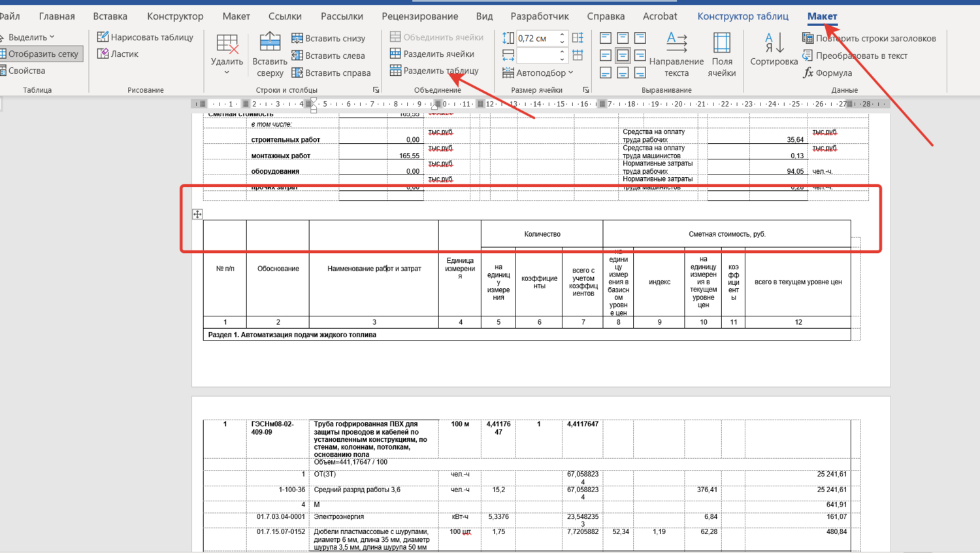
Task: Click Split Table (Разделить таблицу)
Action: 434,71
